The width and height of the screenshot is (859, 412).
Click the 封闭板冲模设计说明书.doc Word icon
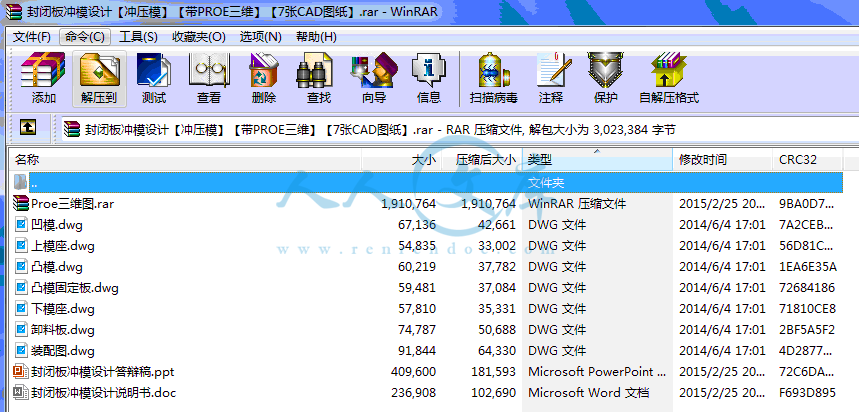pyautogui.click(x=21, y=393)
